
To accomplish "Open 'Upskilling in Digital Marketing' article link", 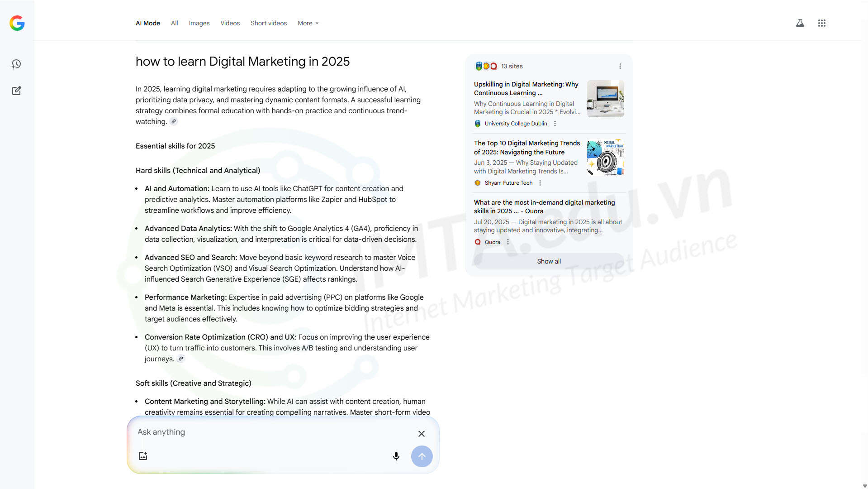I will pyautogui.click(x=526, y=88).
